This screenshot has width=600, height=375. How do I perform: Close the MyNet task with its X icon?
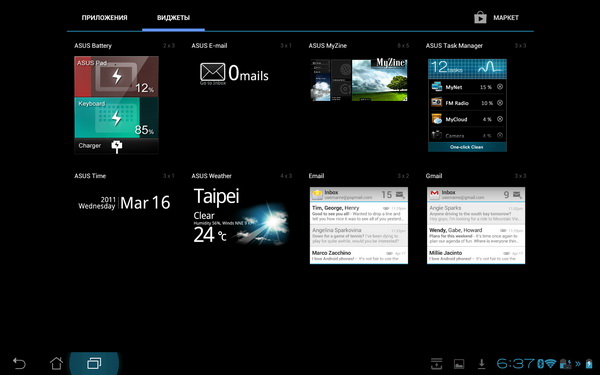[500, 87]
